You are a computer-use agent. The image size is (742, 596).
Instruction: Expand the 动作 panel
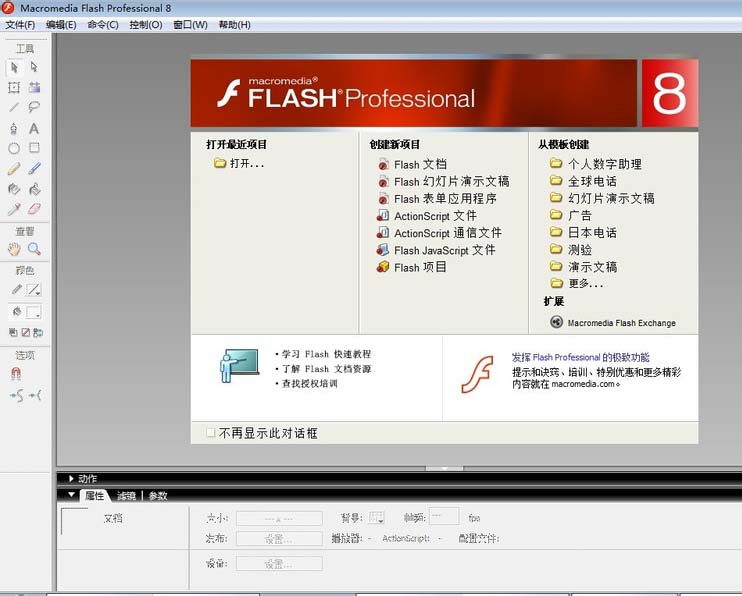click(x=71, y=479)
